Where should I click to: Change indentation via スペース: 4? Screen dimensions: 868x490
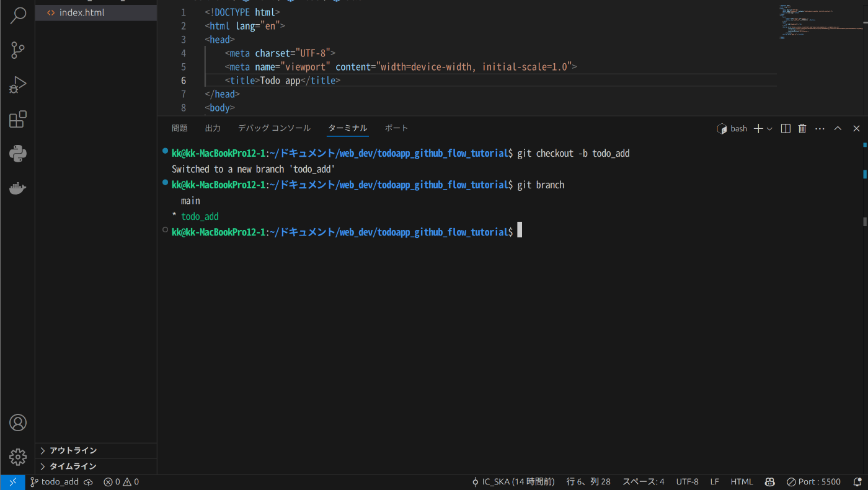coord(643,482)
